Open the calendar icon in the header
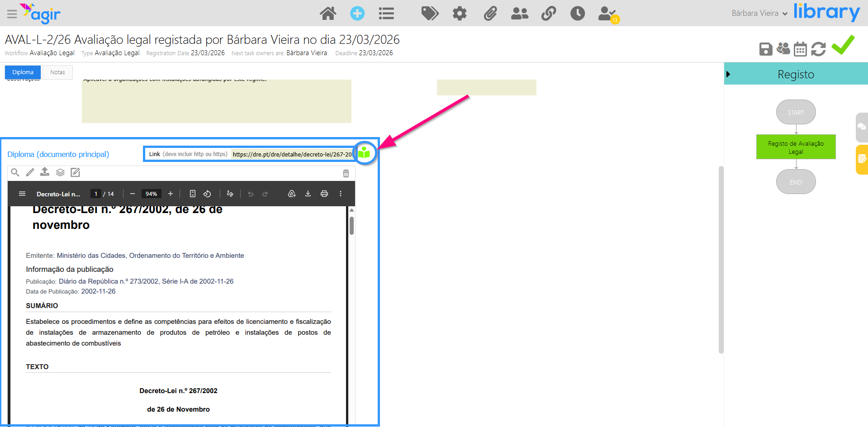This screenshot has width=868, height=427. 800,49
